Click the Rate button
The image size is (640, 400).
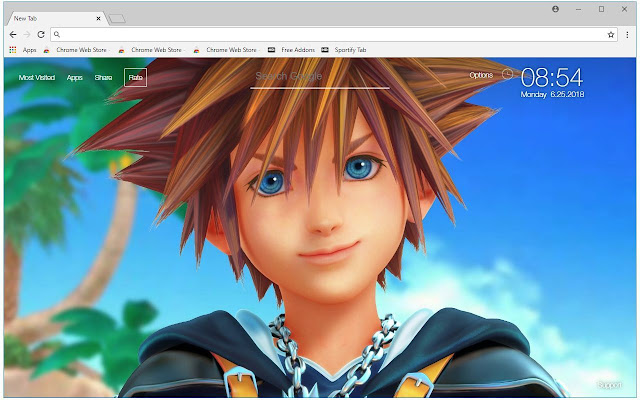click(x=136, y=78)
